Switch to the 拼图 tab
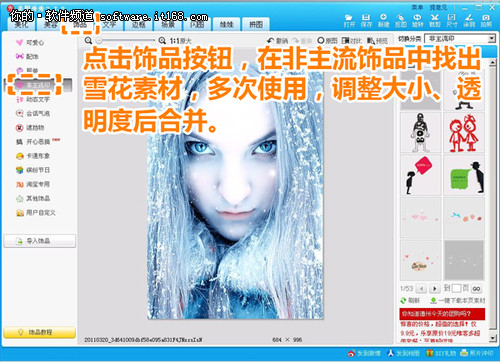Screen dimensions: 500x362 tap(256, 24)
